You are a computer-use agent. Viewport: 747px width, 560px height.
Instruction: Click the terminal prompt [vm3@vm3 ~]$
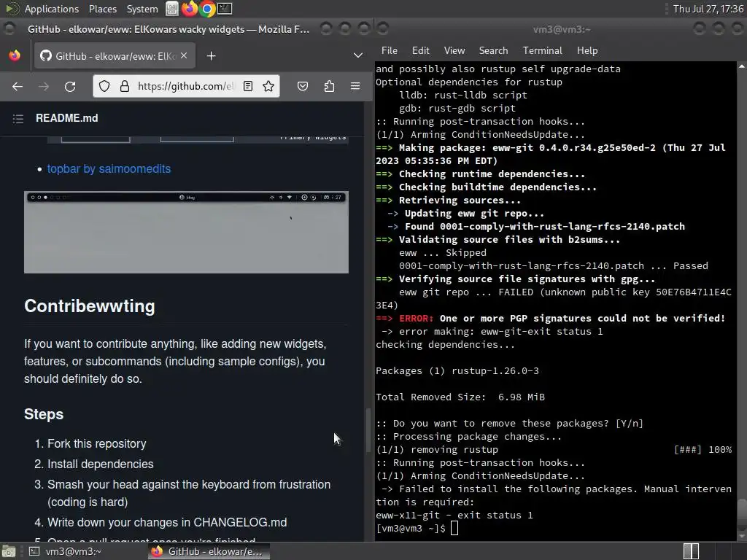[411, 528]
